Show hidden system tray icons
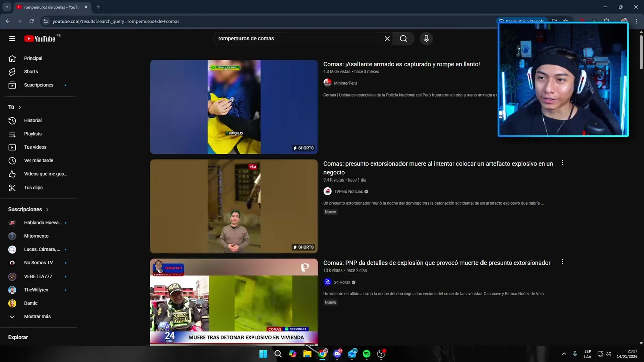This screenshot has height=362, width=644. pos(564,354)
